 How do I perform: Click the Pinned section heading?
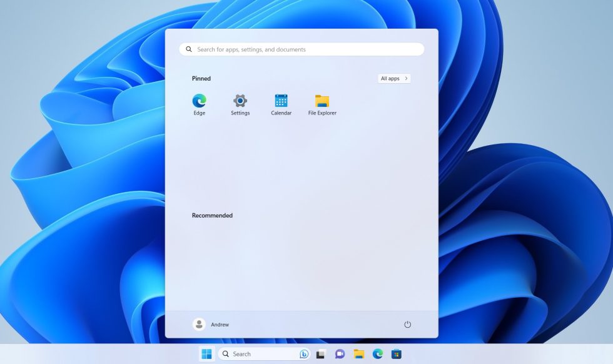201,78
